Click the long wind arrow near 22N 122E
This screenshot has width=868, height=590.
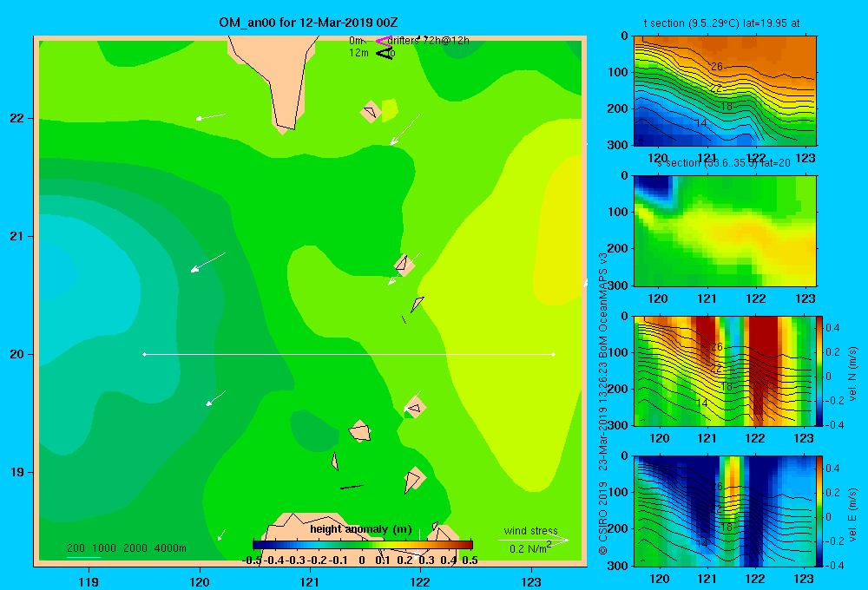[x=404, y=129]
